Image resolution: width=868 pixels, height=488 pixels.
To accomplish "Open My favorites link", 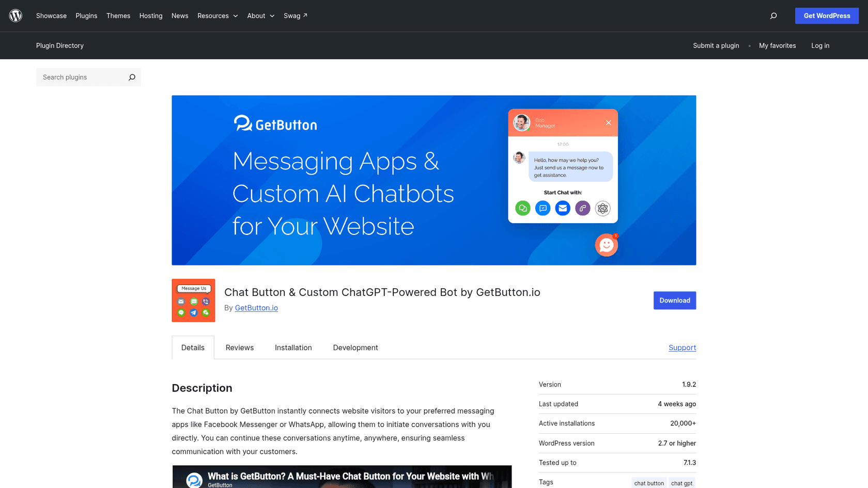I will pyautogui.click(x=777, y=45).
